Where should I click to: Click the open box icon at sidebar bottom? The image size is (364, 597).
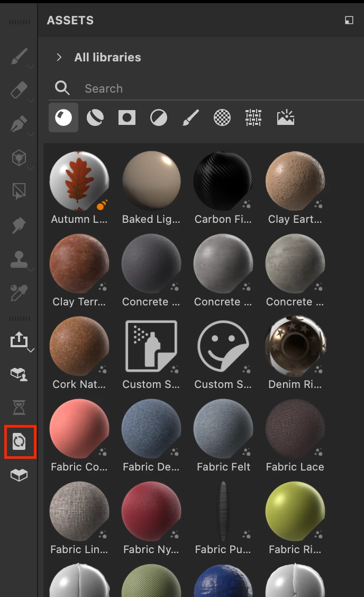(19, 475)
